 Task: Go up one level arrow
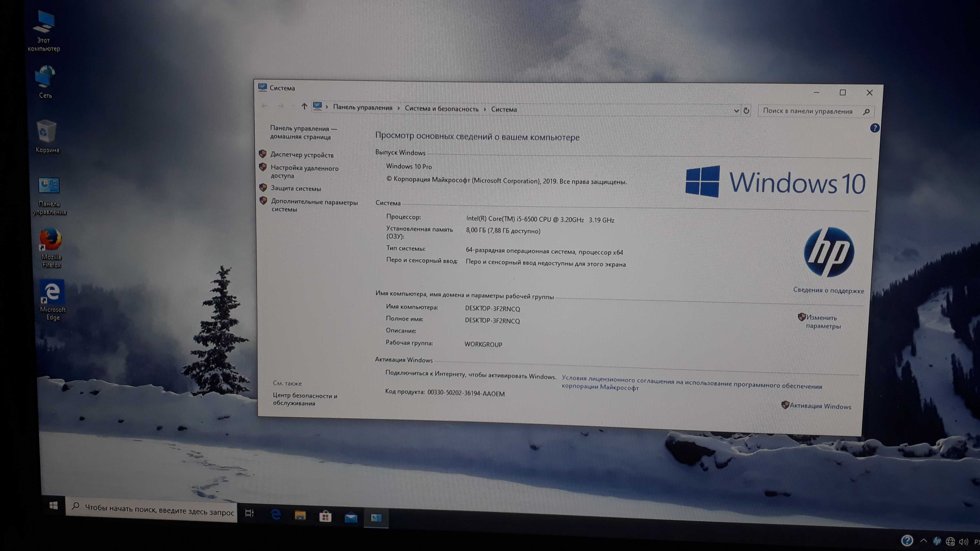click(x=304, y=107)
